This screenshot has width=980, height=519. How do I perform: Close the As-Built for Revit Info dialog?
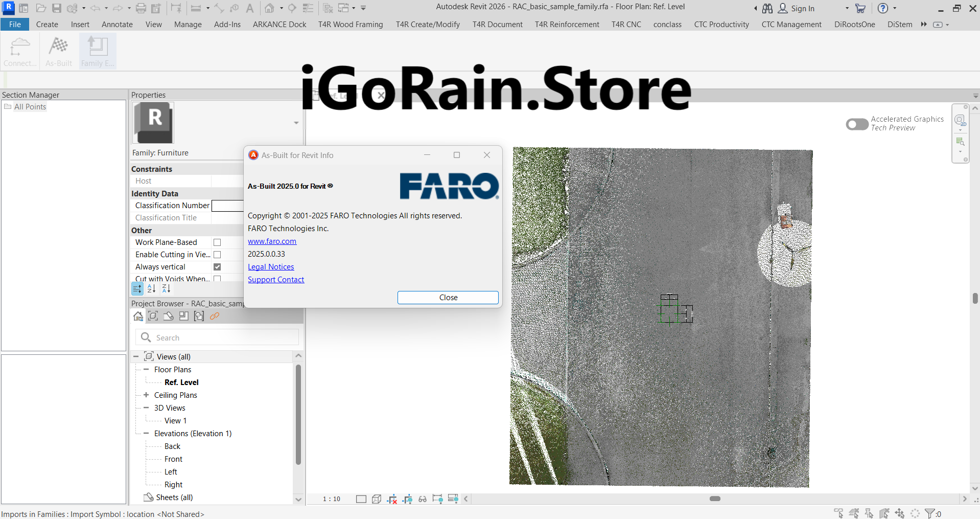click(x=448, y=297)
